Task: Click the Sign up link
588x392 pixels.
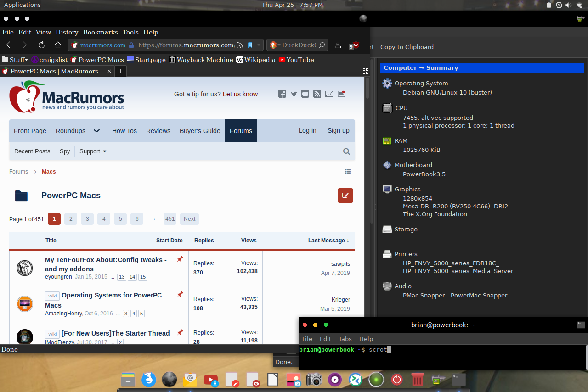Action: coord(339,130)
